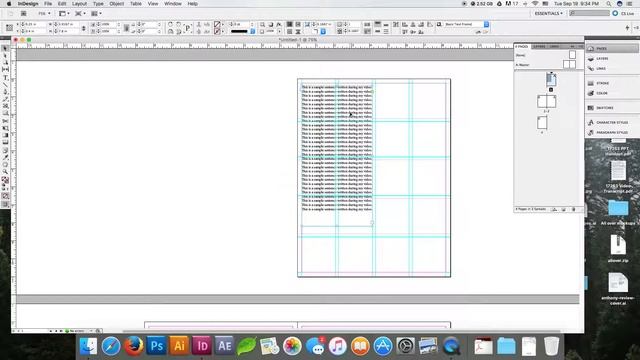The height and width of the screenshot is (360, 640).
Task: Select the 2-3 spread thumbnail
Action: [547, 101]
